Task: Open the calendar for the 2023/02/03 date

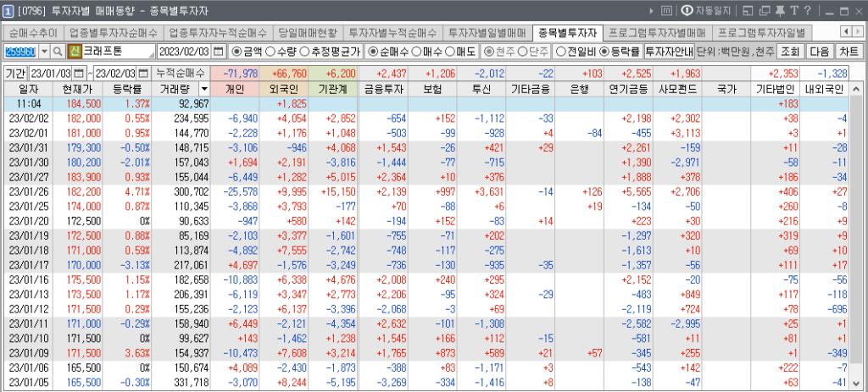Action: coord(218,52)
